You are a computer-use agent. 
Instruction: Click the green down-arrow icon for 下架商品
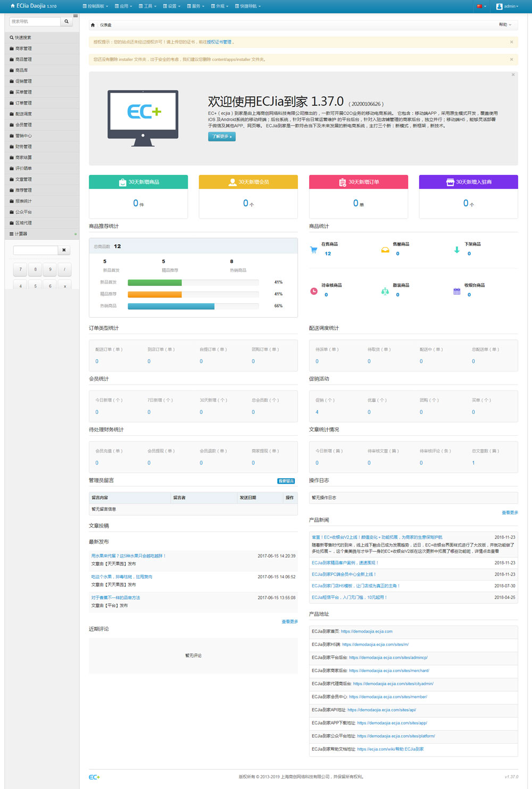456,250
